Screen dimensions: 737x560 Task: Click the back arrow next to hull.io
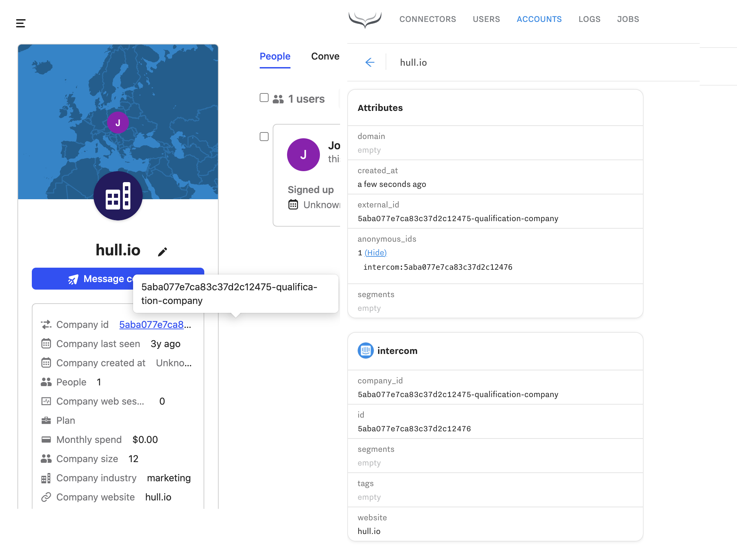tap(370, 62)
